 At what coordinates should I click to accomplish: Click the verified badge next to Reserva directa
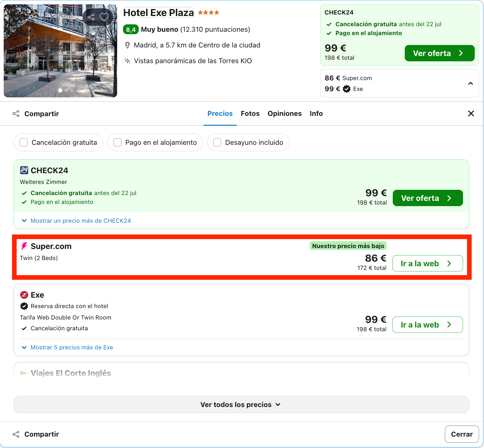(24, 306)
